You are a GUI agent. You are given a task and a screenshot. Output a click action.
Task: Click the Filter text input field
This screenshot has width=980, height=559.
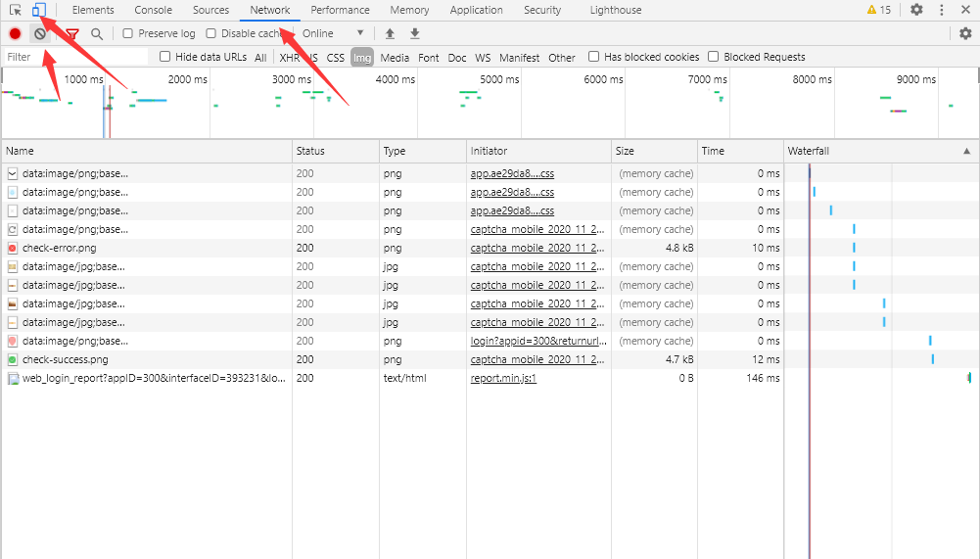(73, 57)
